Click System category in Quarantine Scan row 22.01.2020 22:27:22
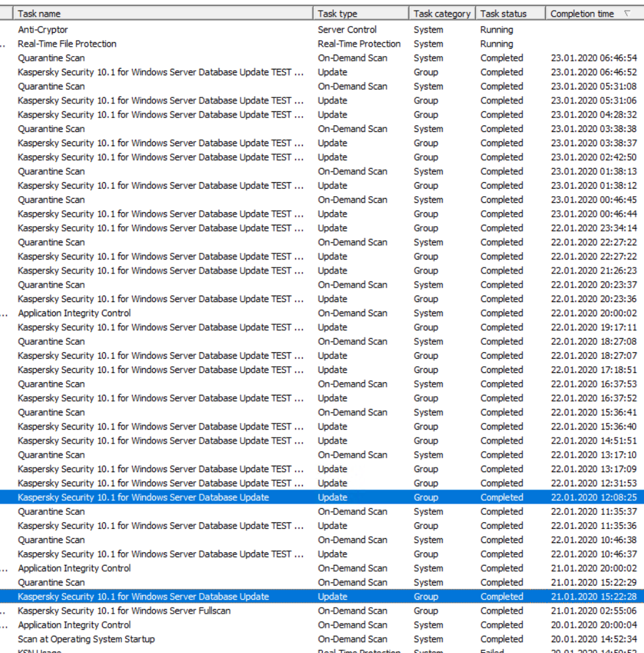Image resolution: width=644 pixels, height=653 pixels. pos(429,242)
